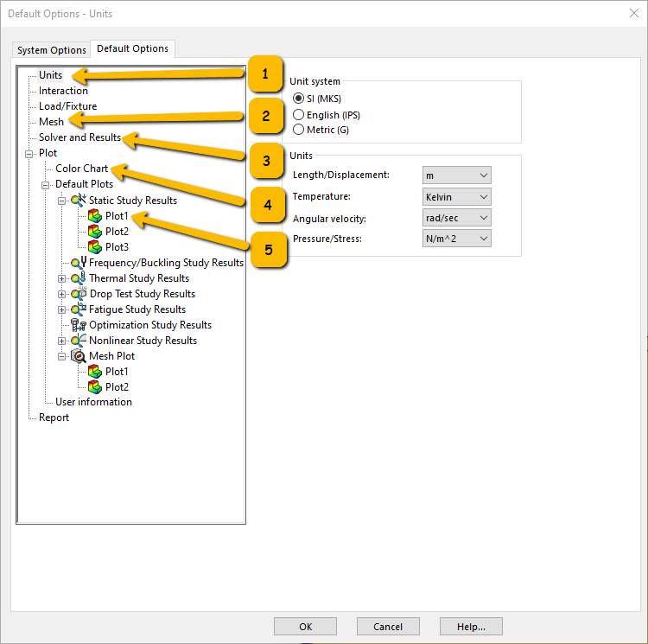The height and width of the screenshot is (644, 648).
Task: Select Plot2 label under Mesh Plot
Action: 117,387
